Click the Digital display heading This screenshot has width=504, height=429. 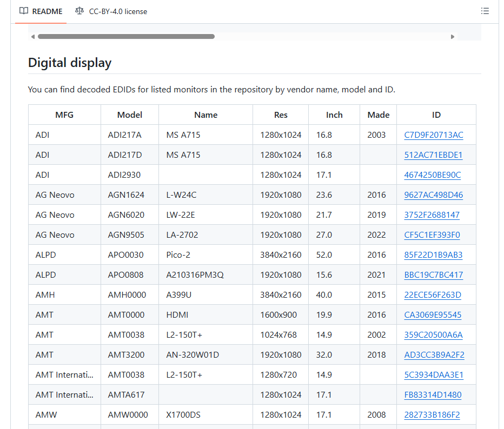(x=70, y=63)
